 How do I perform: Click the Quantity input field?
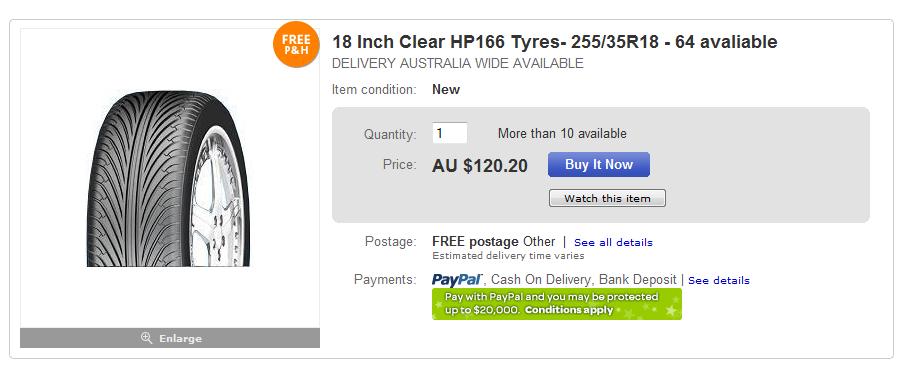point(449,133)
